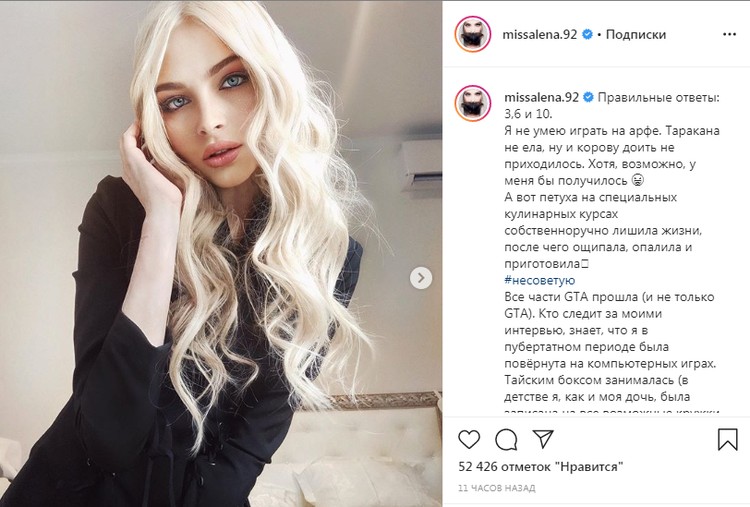Like the post with the heart icon
Viewport: 750px width, 507px height.
pos(469,439)
